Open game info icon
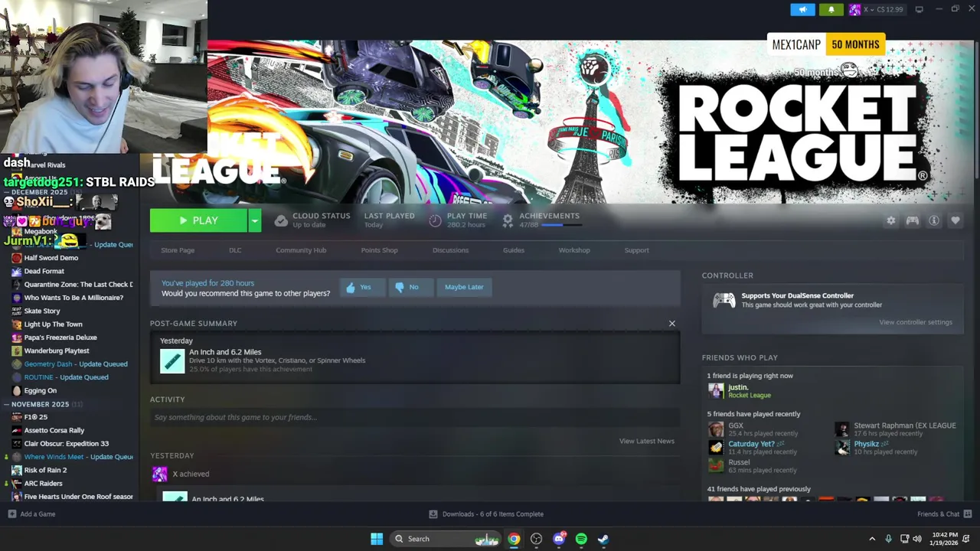 click(934, 220)
